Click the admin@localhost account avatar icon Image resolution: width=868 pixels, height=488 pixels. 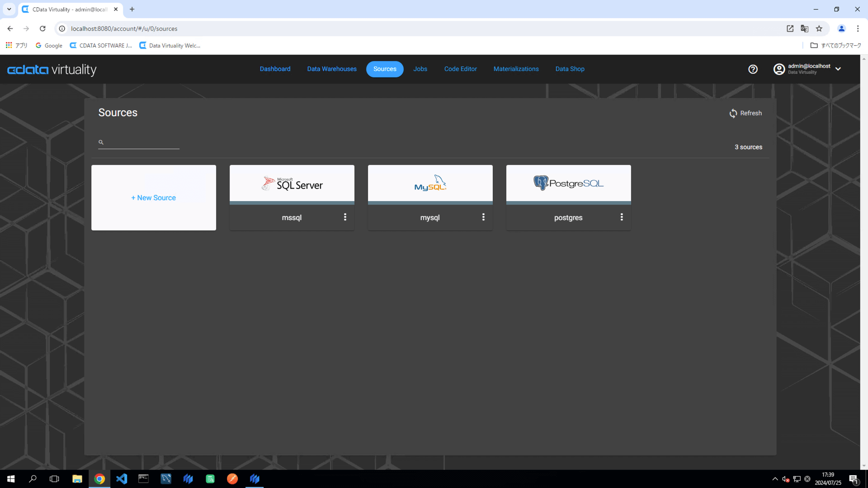(779, 69)
